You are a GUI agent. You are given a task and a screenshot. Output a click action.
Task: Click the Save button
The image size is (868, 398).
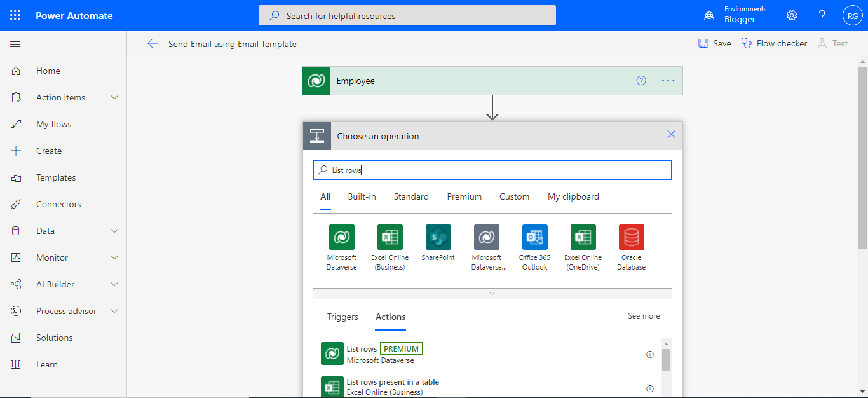pyautogui.click(x=714, y=43)
